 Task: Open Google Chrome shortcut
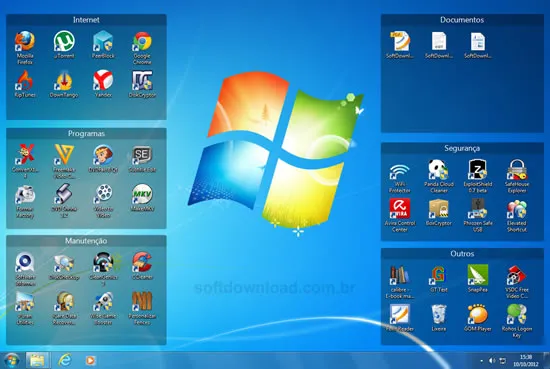point(142,41)
